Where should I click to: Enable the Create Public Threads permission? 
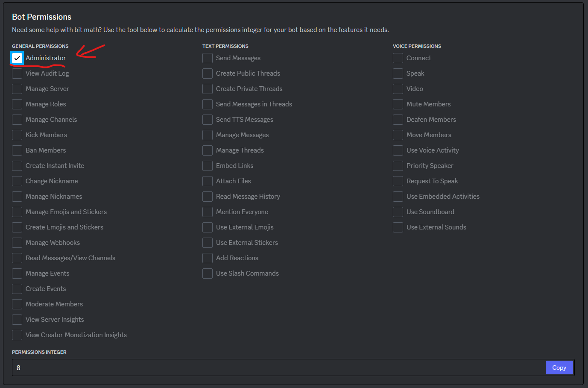pyautogui.click(x=208, y=73)
